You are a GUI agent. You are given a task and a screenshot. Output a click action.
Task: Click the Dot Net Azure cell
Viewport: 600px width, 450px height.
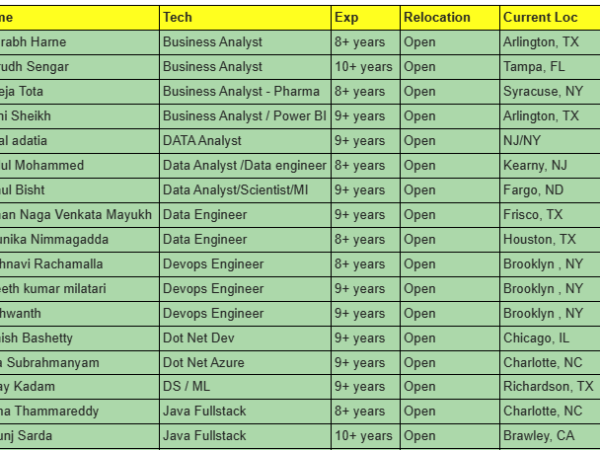(x=244, y=362)
